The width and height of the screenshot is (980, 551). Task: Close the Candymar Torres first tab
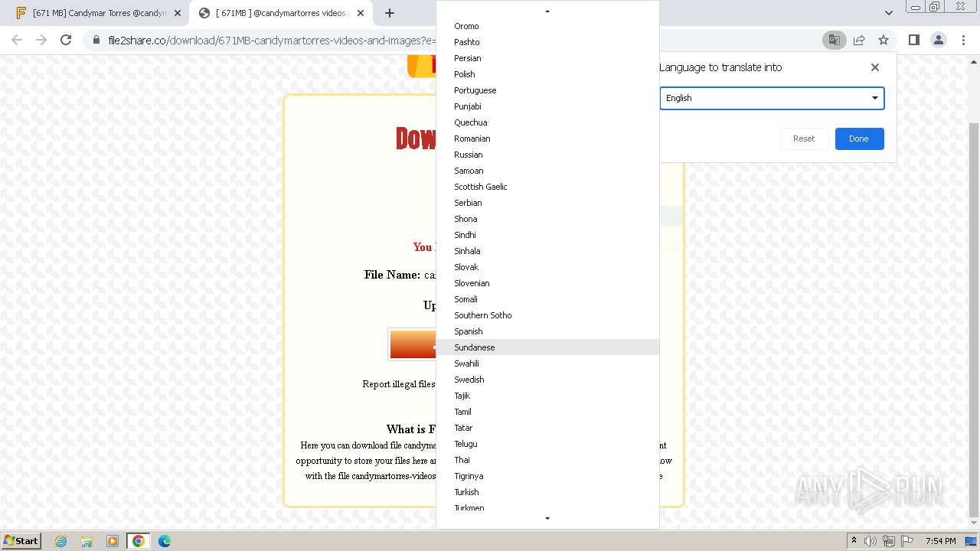177,13
